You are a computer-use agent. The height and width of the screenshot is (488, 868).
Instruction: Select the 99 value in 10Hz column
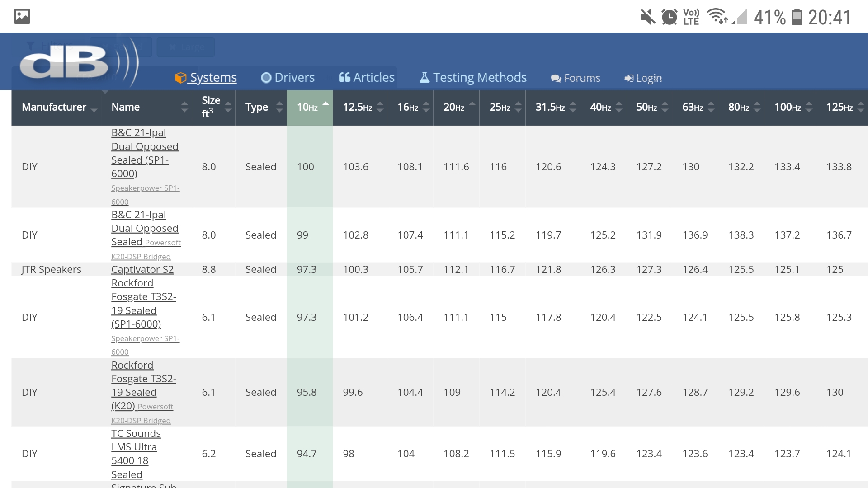point(302,235)
